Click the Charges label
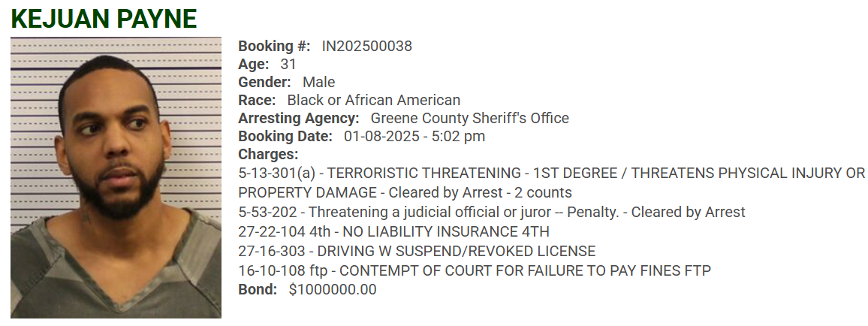The width and height of the screenshot is (868, 326). 268,155
